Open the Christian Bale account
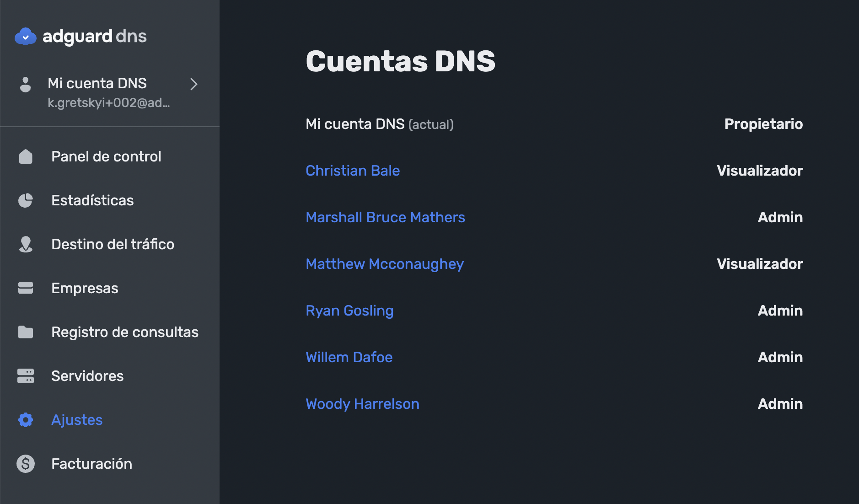The width and height of the screenshot is (859, 504). [353, 171]
